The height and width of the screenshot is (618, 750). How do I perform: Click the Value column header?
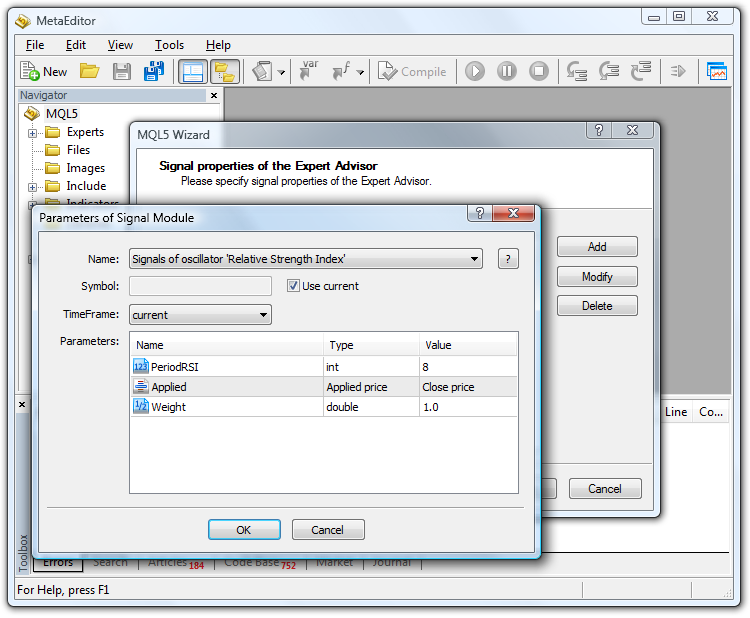(468, 345)
